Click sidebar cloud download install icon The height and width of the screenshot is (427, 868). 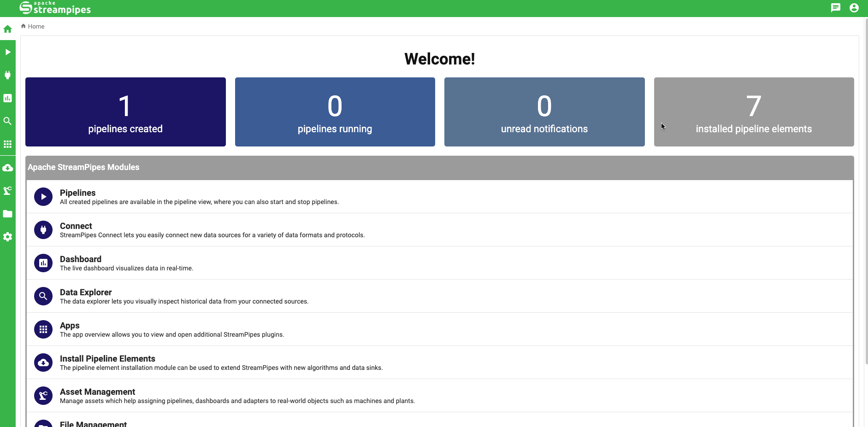click(x=7, y=168)
